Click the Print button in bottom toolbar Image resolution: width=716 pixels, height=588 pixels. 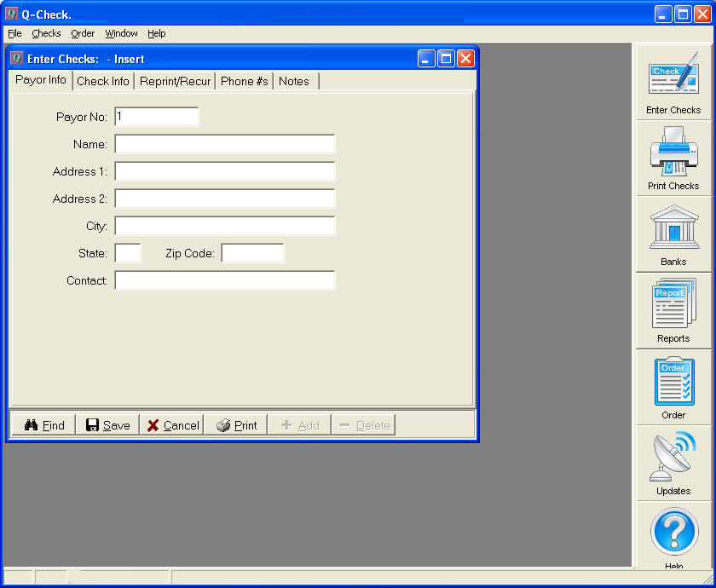(x=236, y=425)
